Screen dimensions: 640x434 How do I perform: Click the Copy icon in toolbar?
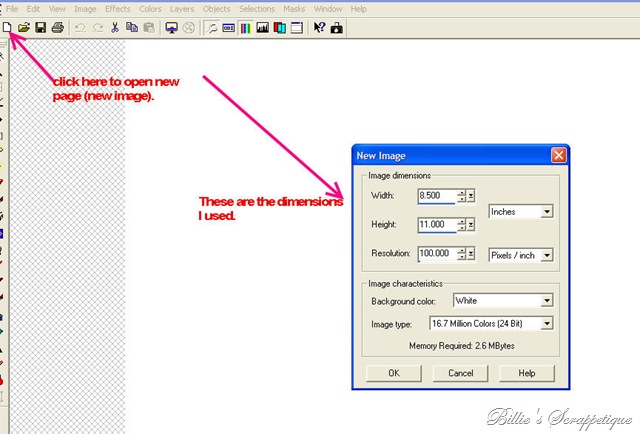click(x=132, y=28)
